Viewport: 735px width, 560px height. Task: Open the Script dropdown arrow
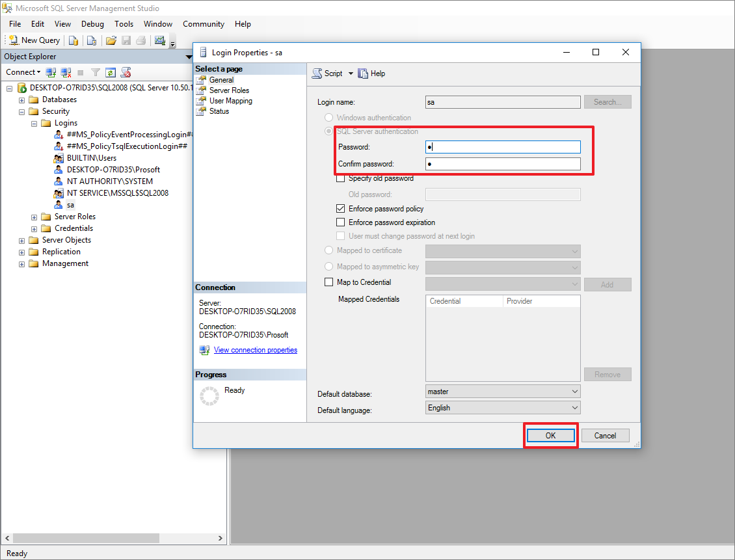(351, 73)
